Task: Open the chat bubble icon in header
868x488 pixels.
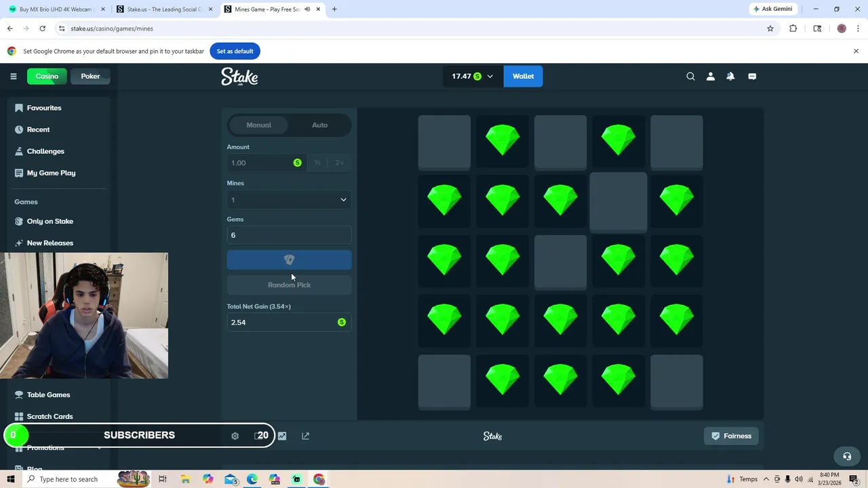Action: click(752, 77)
